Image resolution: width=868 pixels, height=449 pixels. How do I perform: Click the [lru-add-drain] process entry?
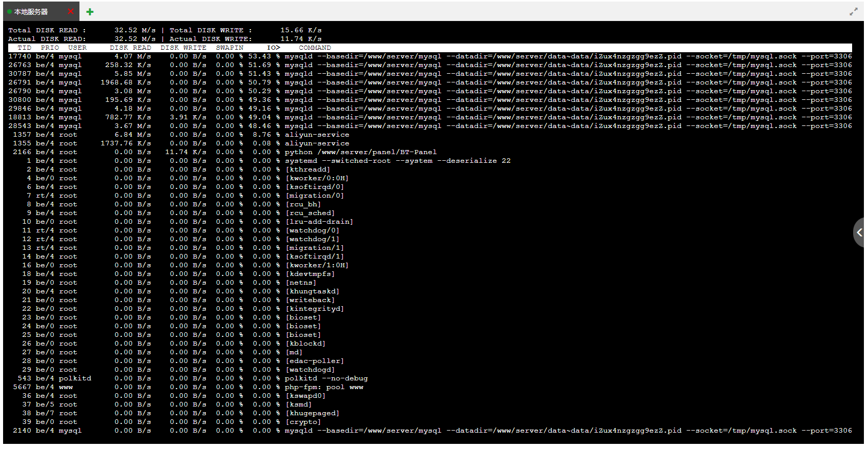(x=319, y=222)
